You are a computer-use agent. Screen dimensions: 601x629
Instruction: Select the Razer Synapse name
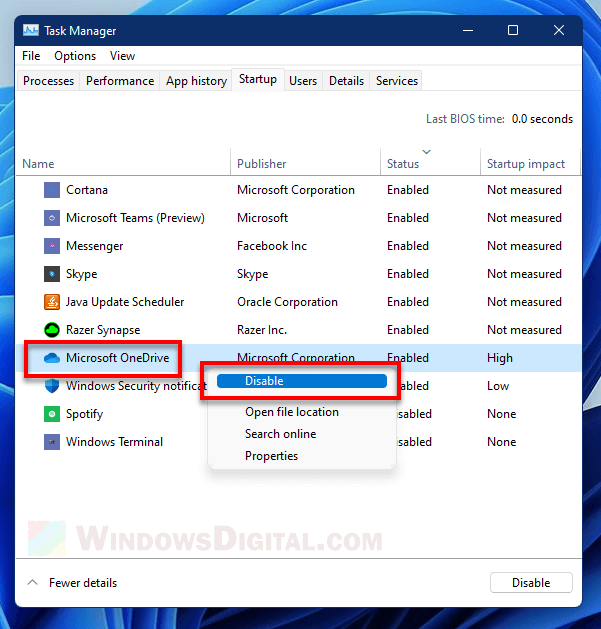[103, 330]
